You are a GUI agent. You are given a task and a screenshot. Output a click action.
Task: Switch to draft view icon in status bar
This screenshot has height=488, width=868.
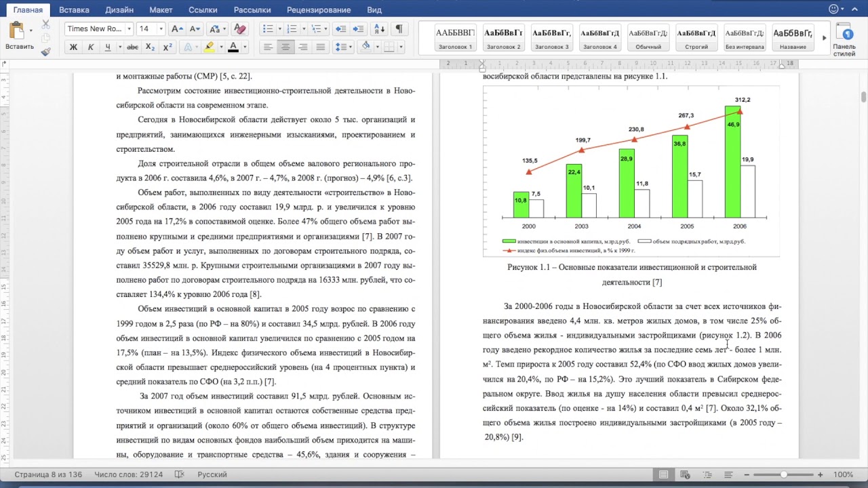[x=728, y=474]
